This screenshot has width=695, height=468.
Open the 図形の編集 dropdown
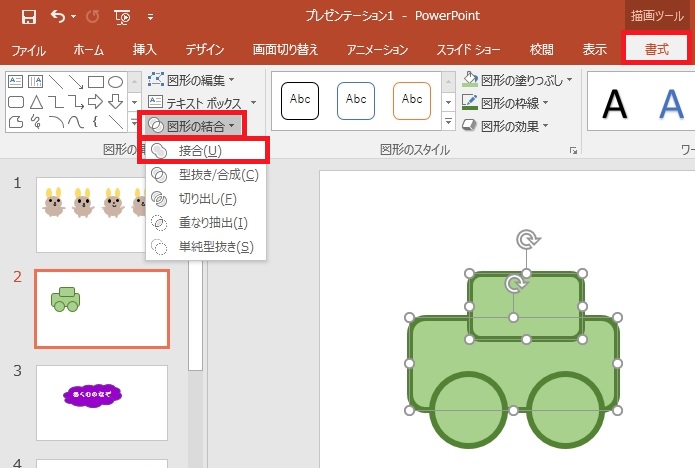click(x=191, y=80)
